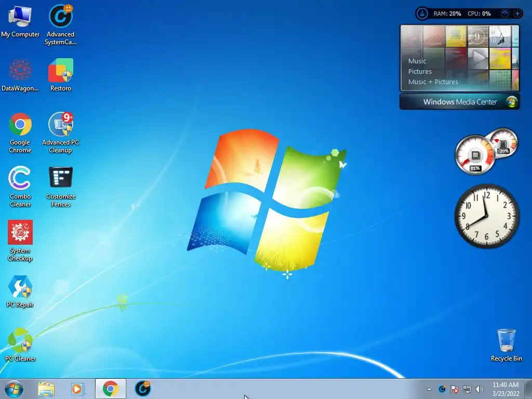Select the Advanced PC Cleanup desktop icon
Viewport: 532px width, 399px height.
(x=60, y=132)
